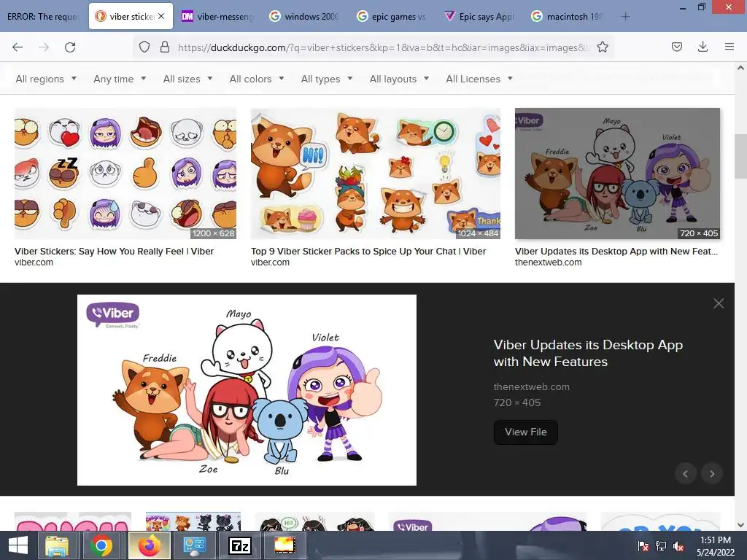Image resolution: width=747 pixels, height=560 pixels.
Task: Expand the All types filter
Action: coord(327,79)
